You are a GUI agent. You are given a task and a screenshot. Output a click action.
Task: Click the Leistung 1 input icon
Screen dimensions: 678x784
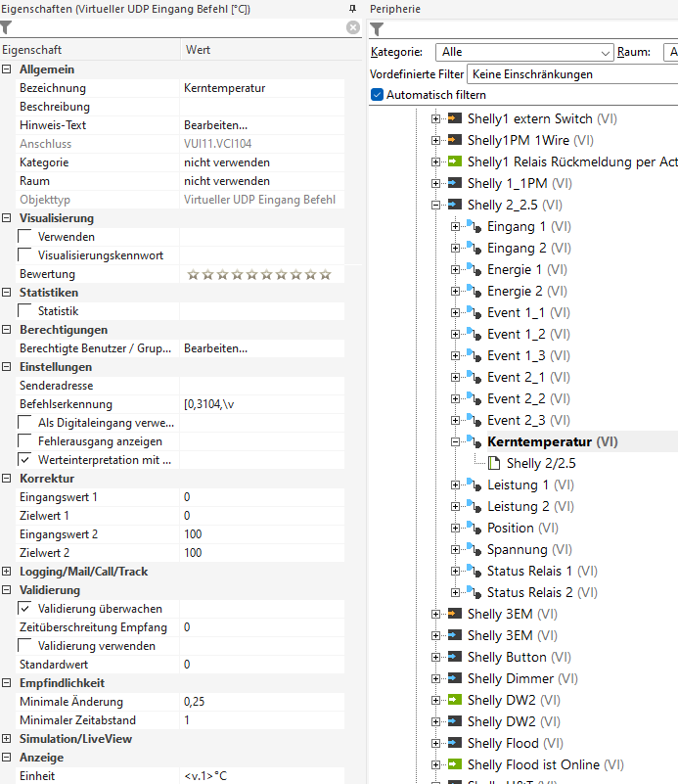[x=475, y=484]
